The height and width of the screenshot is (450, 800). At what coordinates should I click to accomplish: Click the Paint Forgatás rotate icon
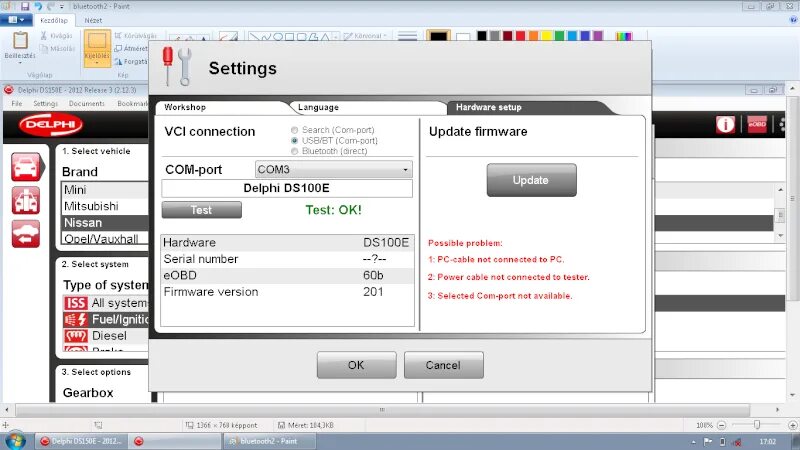(118, 61)
